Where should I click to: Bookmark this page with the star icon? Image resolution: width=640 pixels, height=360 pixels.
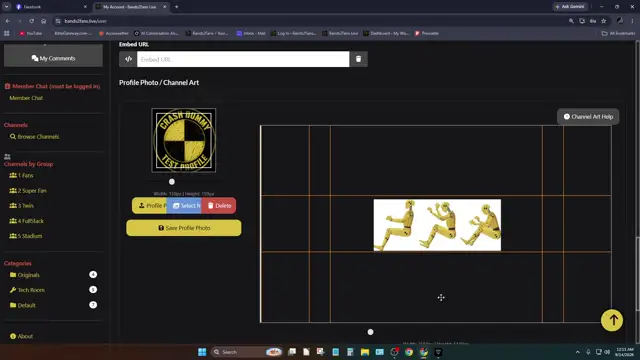(604, 21)
